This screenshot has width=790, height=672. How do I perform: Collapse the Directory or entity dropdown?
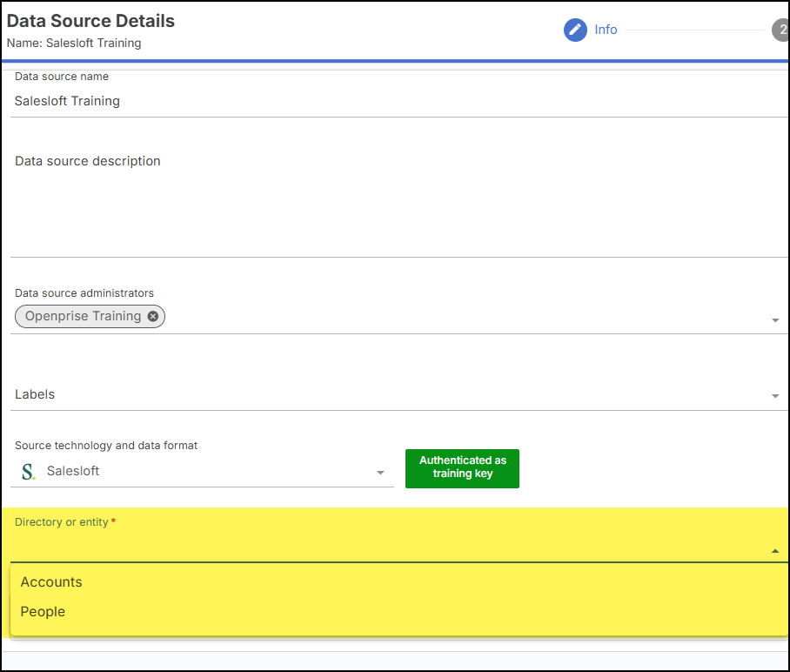click(x=775, y=551)
